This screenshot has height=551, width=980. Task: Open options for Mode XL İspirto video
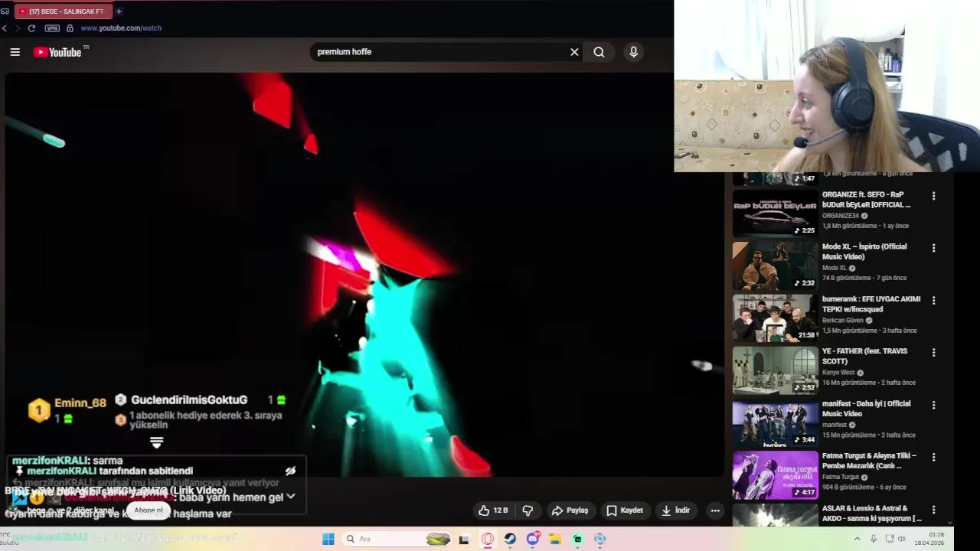[933, 248]
